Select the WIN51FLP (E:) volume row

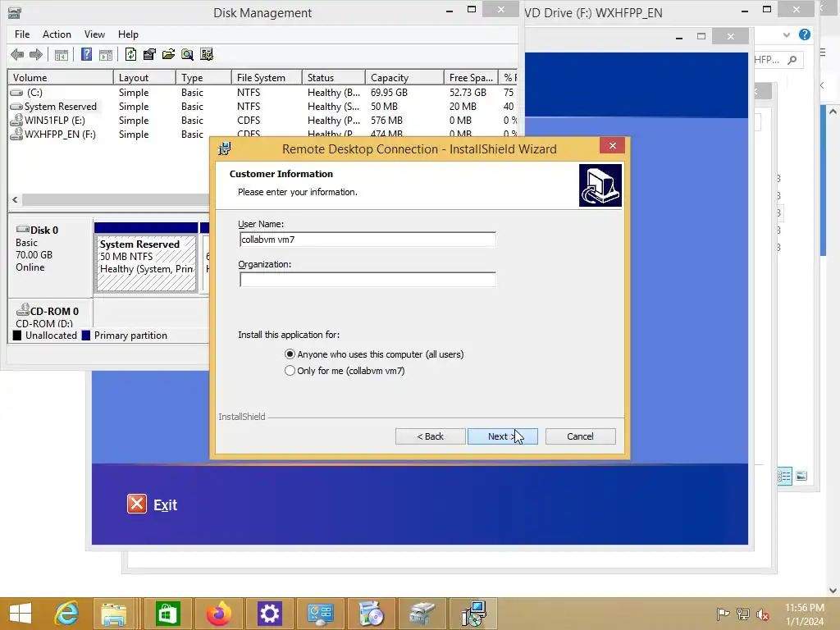pyautogui.click(x=262, y=120)
